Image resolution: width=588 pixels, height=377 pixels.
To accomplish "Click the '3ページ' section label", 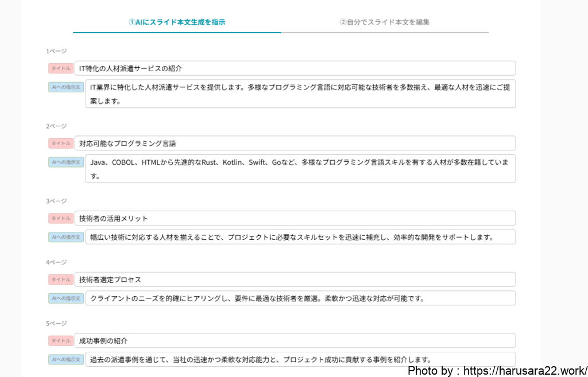I will tap(56, 201).
